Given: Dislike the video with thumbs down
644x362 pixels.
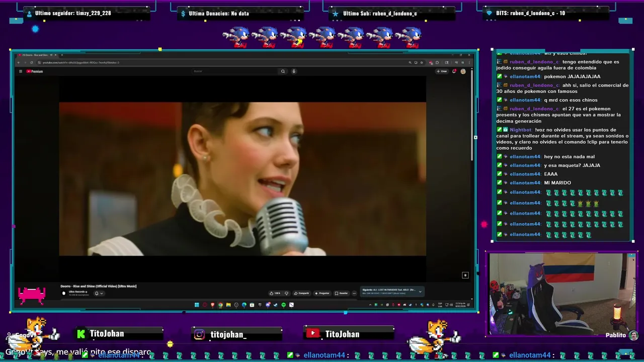Looking at the screenshot, I should tap(287, 293).
